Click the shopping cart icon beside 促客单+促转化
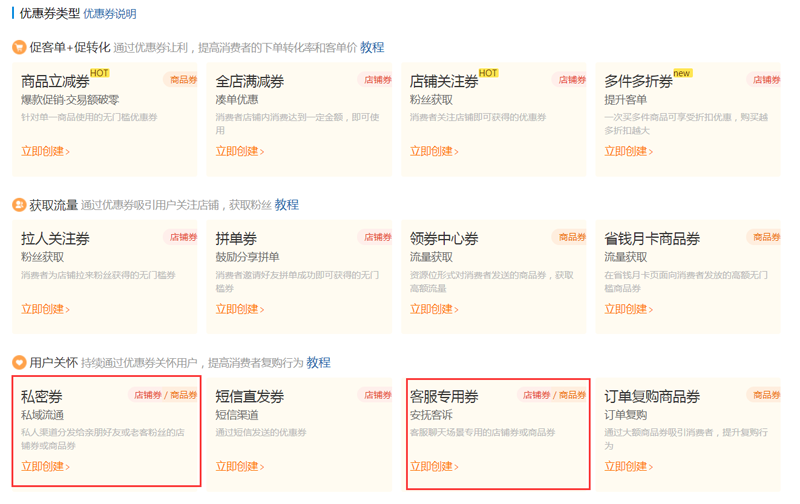This screenshot has width=800, height=504. (19, 47)
